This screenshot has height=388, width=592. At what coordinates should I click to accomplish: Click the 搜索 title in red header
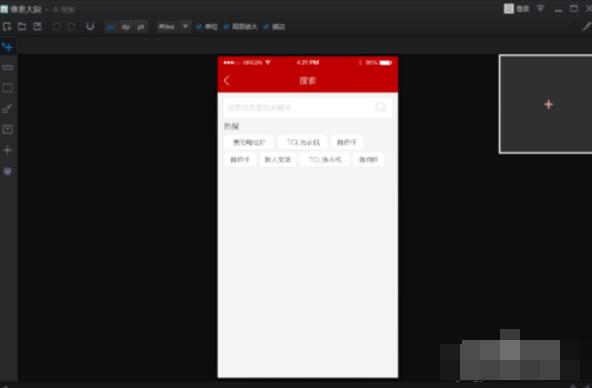click(308, 80)
